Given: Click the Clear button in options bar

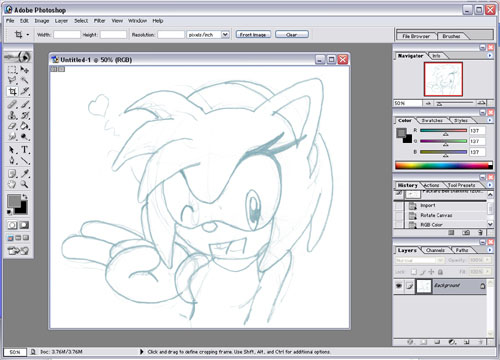Looking at the screenshot, I should (x=292, y=34).
